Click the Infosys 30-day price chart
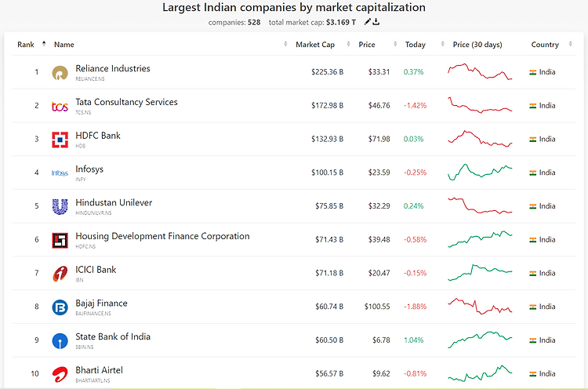 tap(480, 173)
